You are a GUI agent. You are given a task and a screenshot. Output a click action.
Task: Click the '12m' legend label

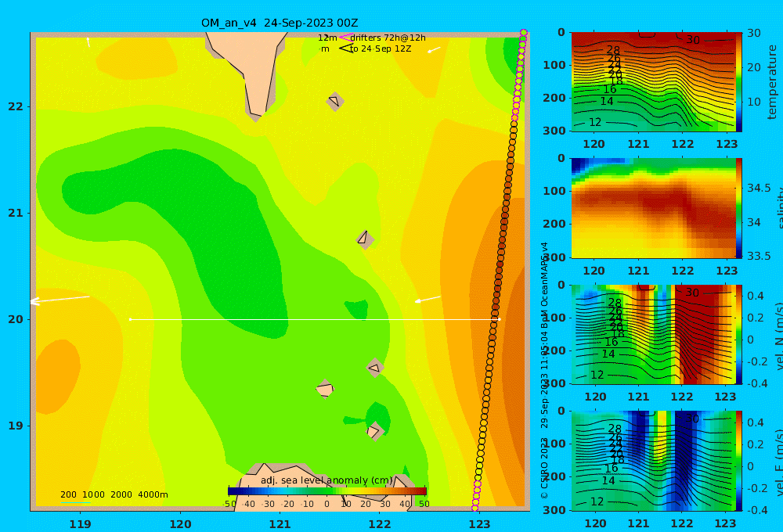[327, 38]
